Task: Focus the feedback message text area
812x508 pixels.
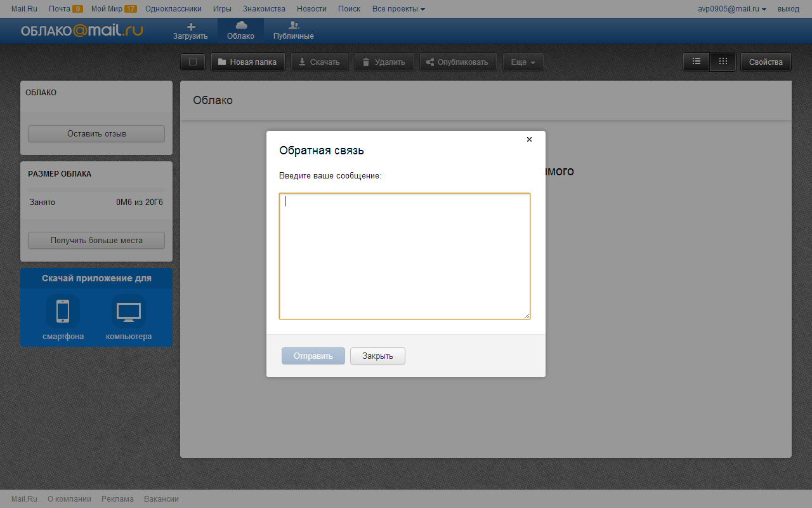Action: [405, 256]
